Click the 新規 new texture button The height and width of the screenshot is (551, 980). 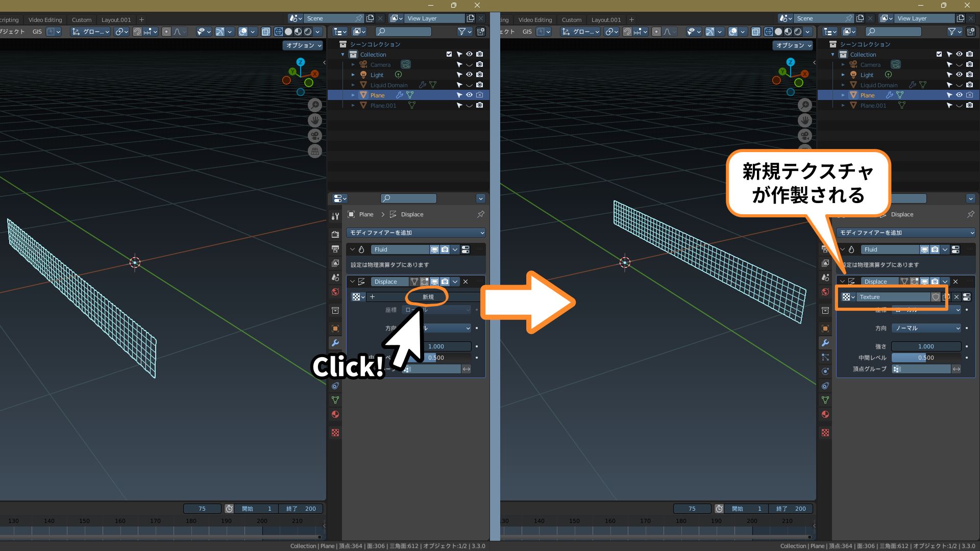pos(427,297)
